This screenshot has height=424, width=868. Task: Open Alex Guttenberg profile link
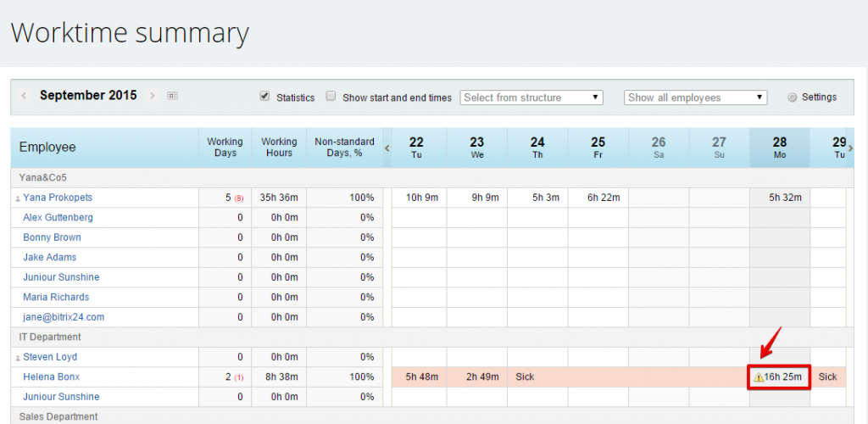tap(58, 218)
